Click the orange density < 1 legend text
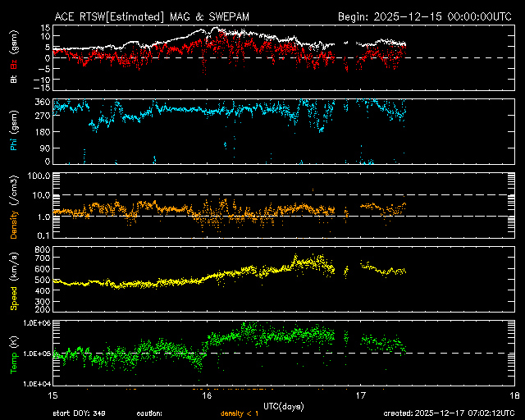The image size is (525, 420). click(240, 413)
